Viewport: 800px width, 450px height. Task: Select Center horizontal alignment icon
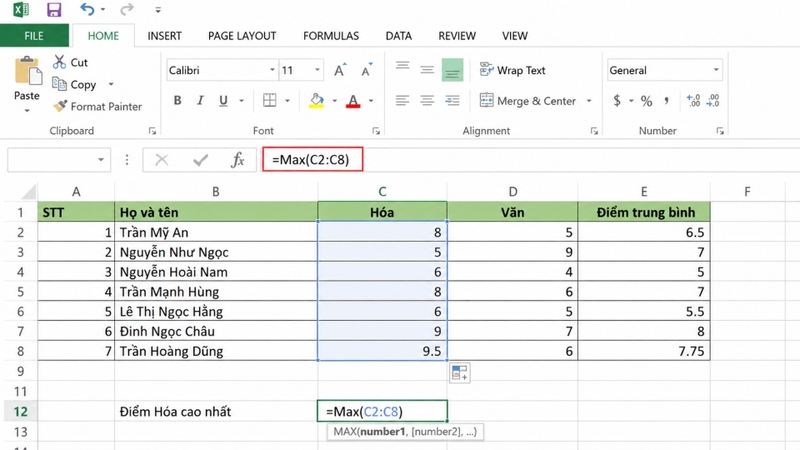(427, 101)
